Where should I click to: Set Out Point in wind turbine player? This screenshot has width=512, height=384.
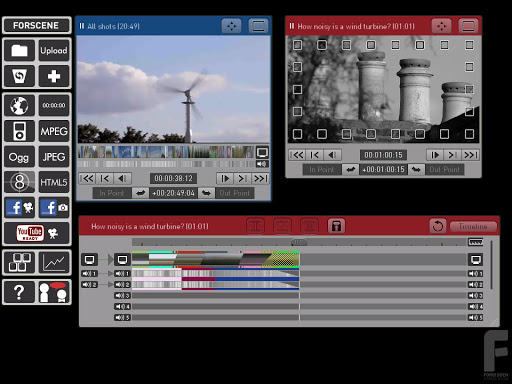[x=444, y=169]
